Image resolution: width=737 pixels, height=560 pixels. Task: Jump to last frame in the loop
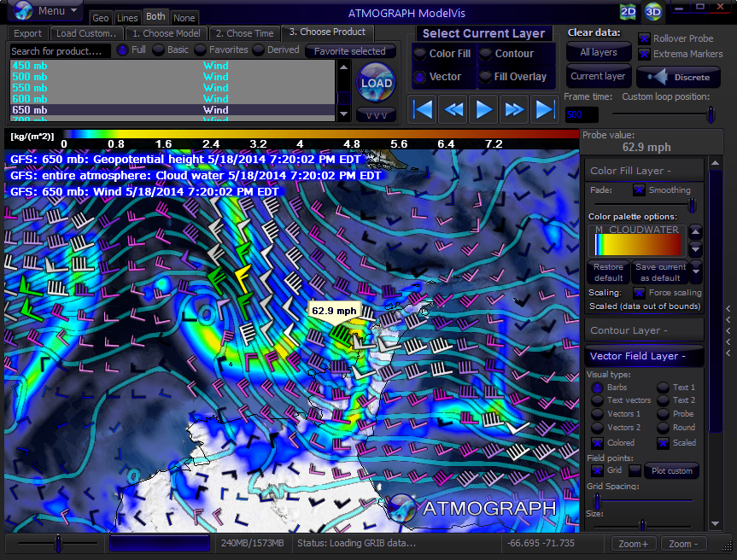(544, 109)
